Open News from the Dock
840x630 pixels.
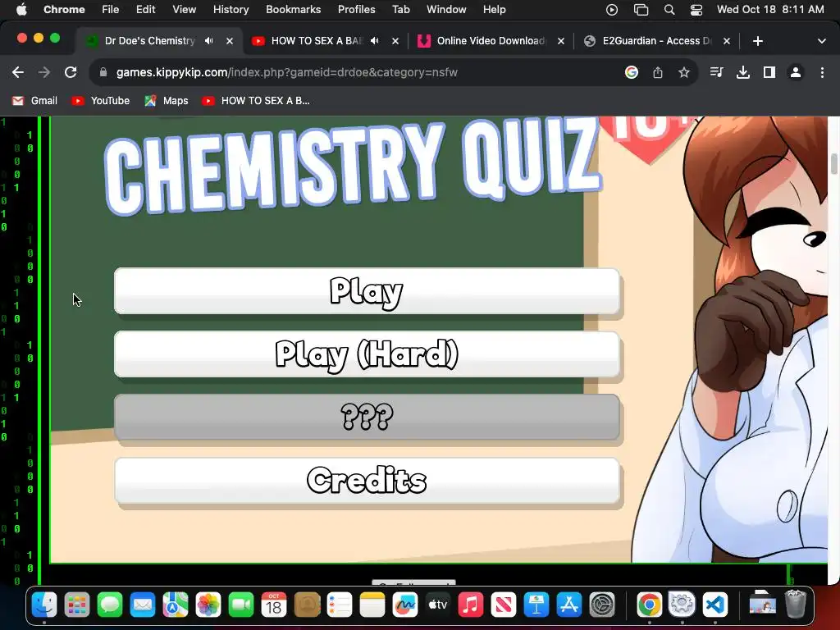click(x=504, y=605)
